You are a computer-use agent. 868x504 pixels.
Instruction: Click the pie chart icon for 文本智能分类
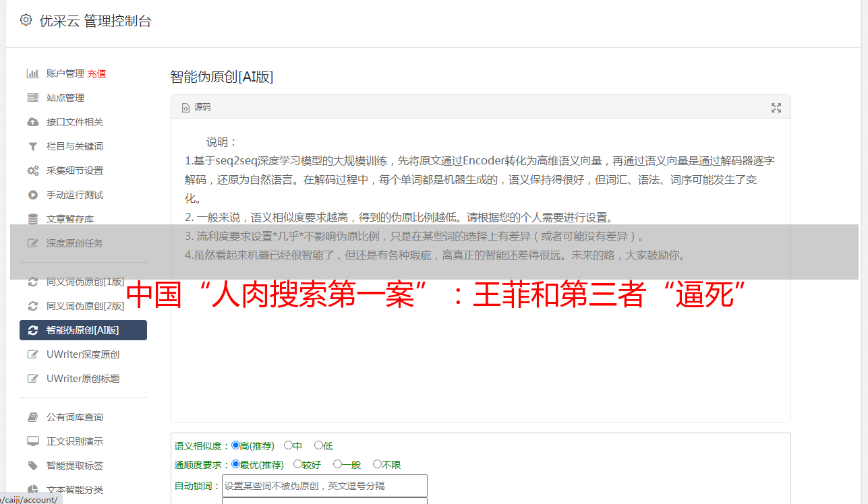pos(32,490)
